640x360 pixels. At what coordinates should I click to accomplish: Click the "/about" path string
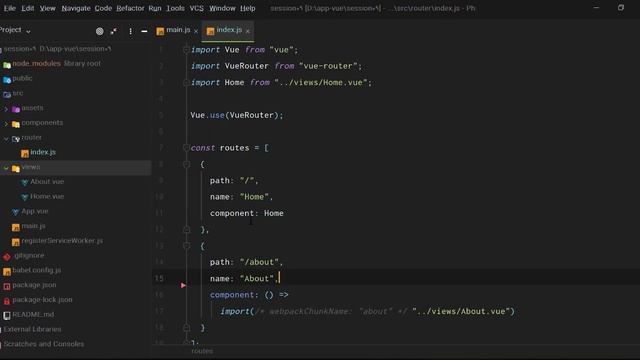pyautogui.click(x=259, y=262)
